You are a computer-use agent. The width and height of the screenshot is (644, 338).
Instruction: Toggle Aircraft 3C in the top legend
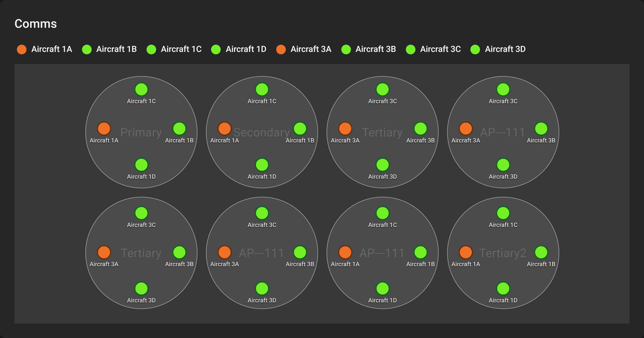433,49
